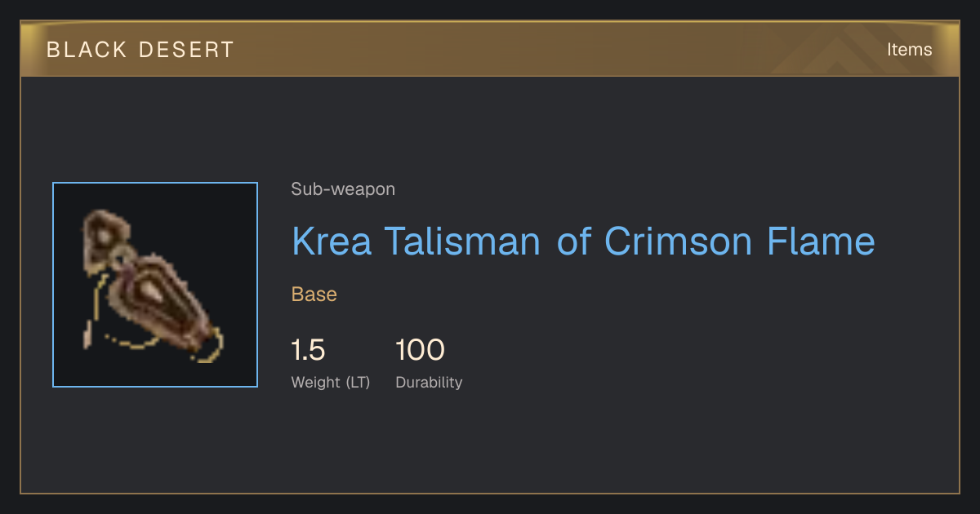Click the word Krea in the item name
This screenshot has height=514, width=980.
[x=332, y=241]
